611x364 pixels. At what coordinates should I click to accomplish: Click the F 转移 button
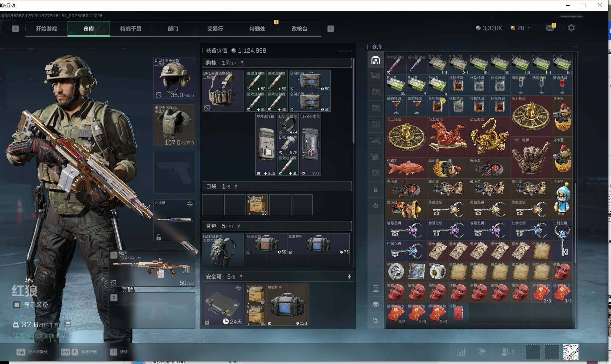(119, 352)
